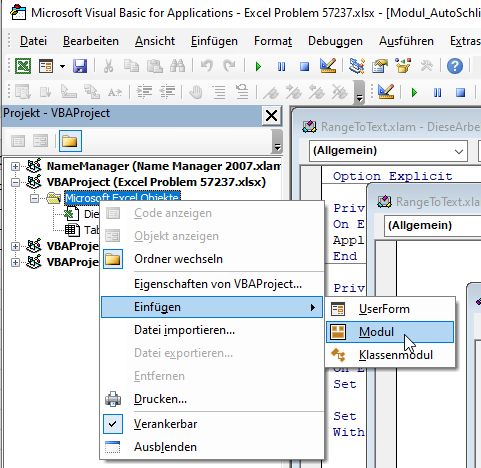Insert a Klassenmodul from the submenu
This screenshot has height=468, width=481.
[x=390, y=355]
